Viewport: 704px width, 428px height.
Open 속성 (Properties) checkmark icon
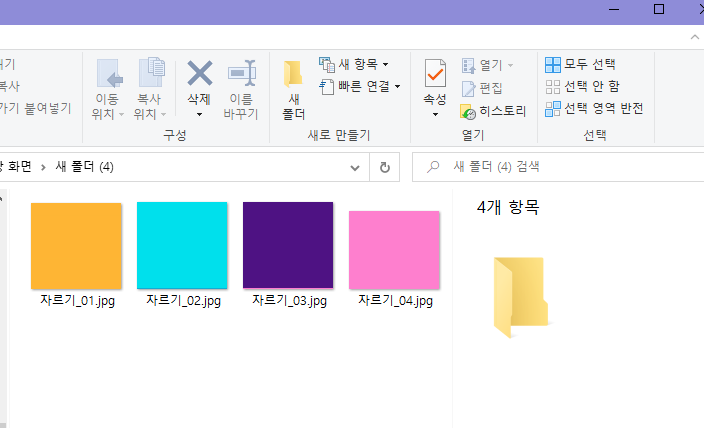tap(435, 73)
